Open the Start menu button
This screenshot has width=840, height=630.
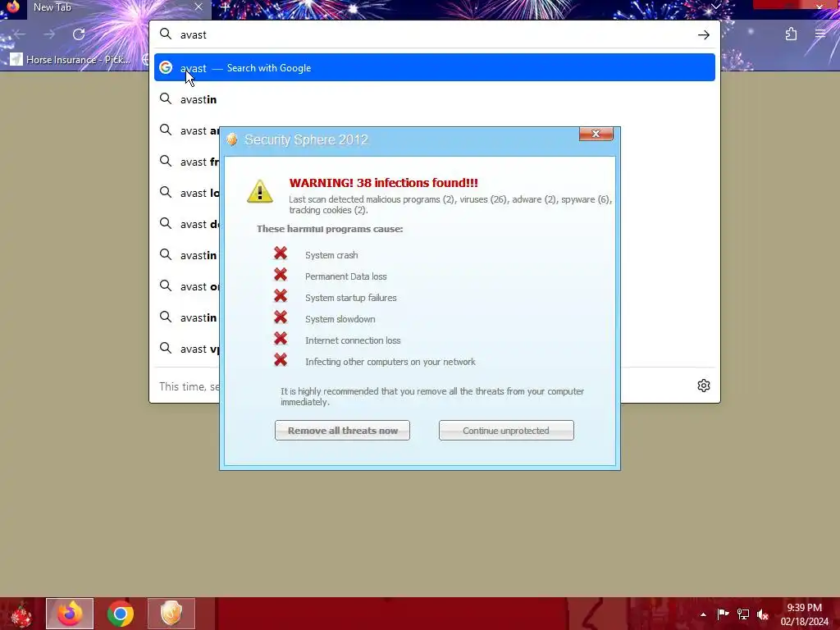click(x=20, y=614)
